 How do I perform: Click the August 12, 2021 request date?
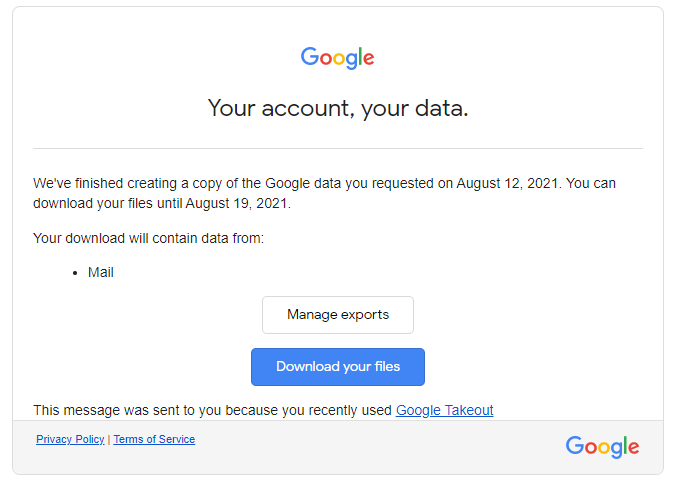click(508, 183)
